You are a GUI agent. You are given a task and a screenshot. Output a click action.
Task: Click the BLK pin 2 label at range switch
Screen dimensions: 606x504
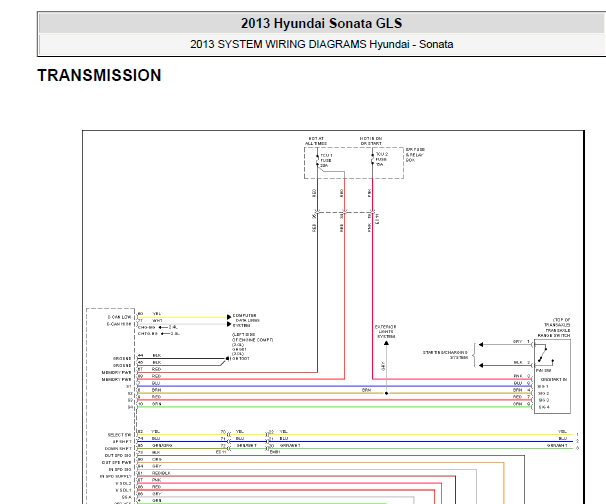[522, 363]
